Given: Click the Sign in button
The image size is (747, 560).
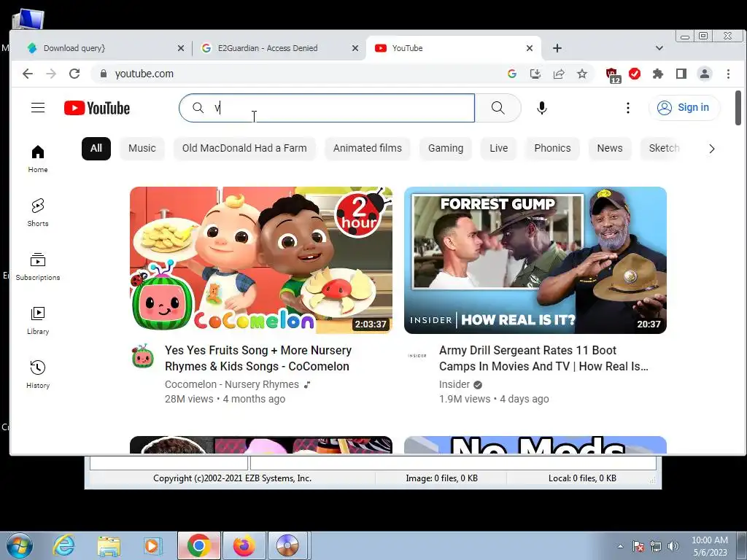Looking at the screenshot, I should [684, 108].
